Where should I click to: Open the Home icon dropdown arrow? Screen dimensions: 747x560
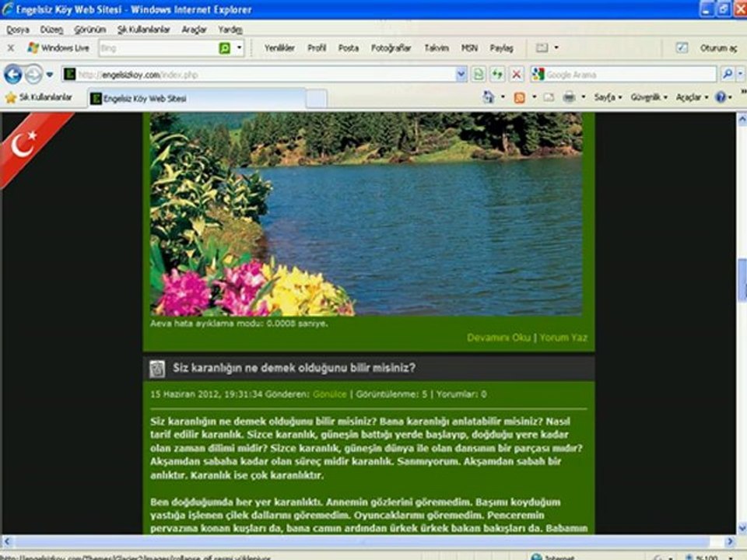click(x=503, y=97)
